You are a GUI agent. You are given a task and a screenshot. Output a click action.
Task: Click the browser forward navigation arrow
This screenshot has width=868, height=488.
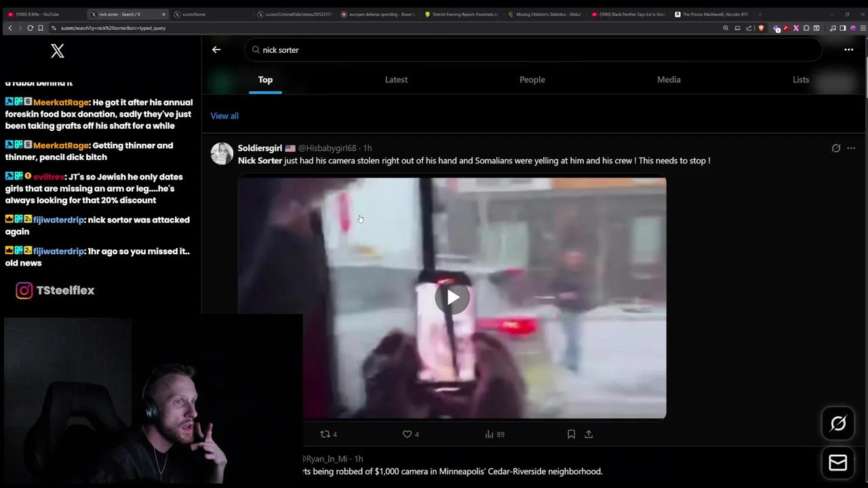pos(20,28)
